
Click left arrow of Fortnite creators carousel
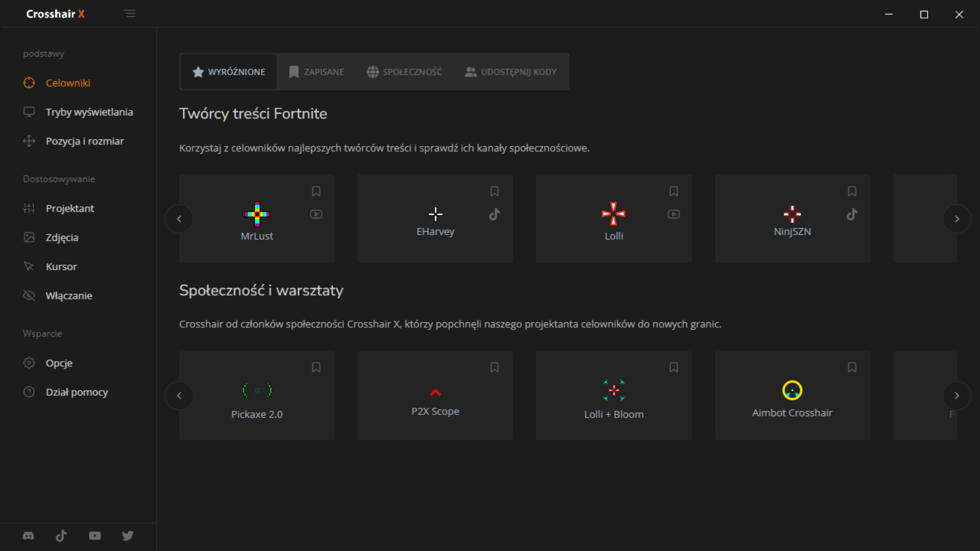point(179,219)
